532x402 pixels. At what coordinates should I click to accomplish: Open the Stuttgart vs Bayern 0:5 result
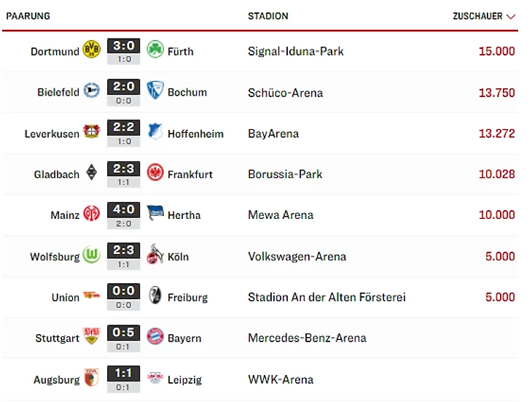point(123,333)
